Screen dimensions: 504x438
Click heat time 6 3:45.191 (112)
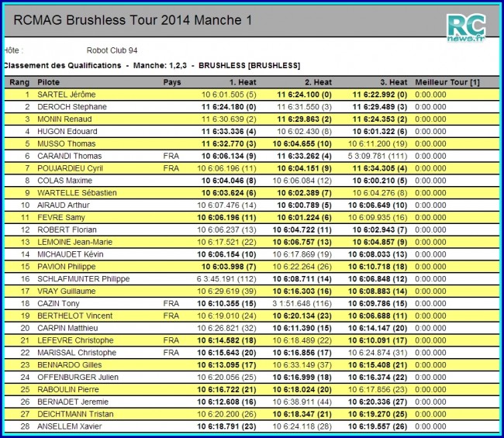click(226, 279)
